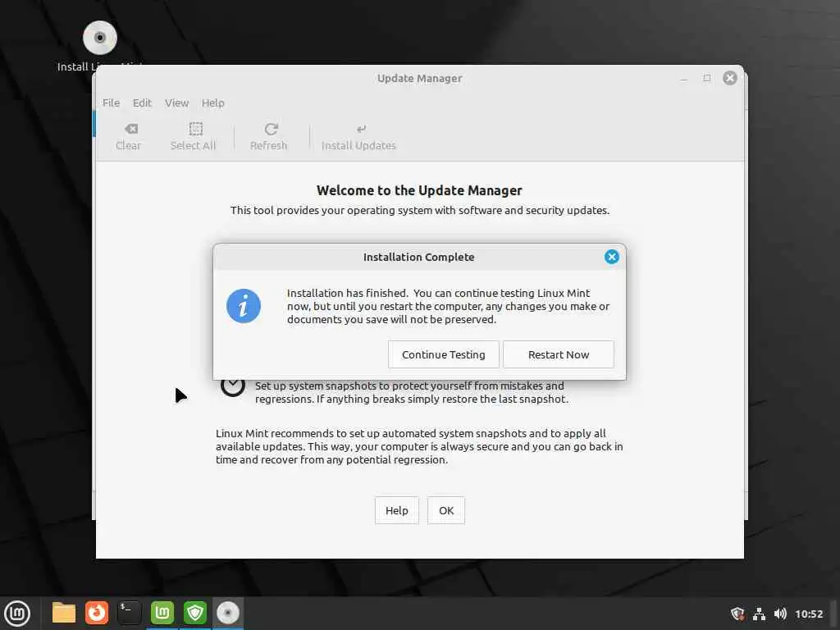Image resolution: width=840 pixels, height=630 pixels.
Task: Open the View menu in Update Manager
Action: [176, 103]
